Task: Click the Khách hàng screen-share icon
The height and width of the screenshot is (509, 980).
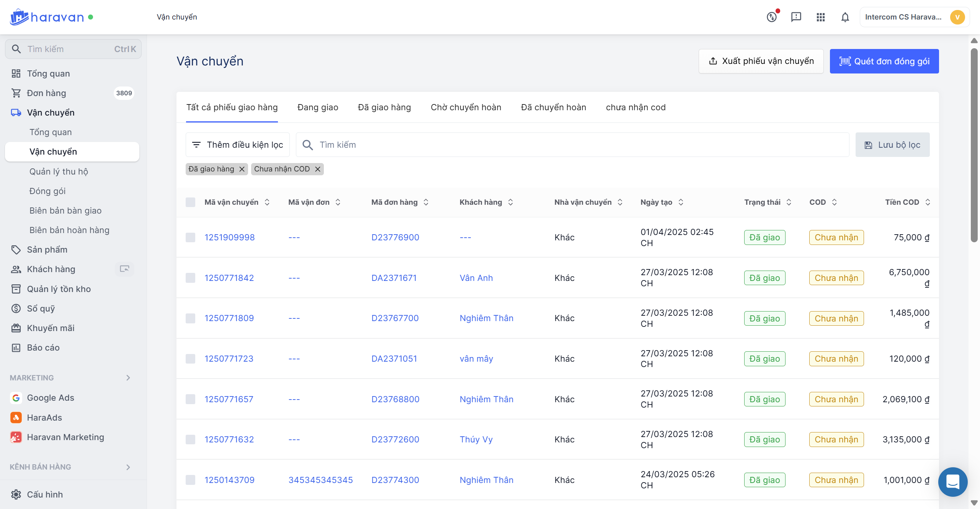Action: pos(124,269)
